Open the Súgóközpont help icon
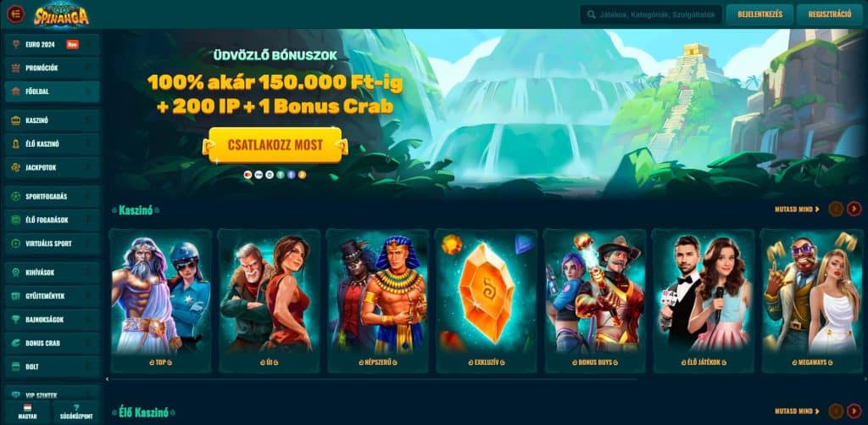This screenshot has width=868, height=425. coord(76,411)
